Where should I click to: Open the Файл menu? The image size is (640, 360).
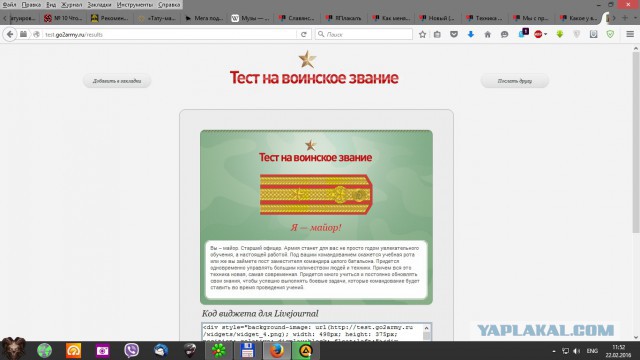pyautogui.click(x=9, y=4)
